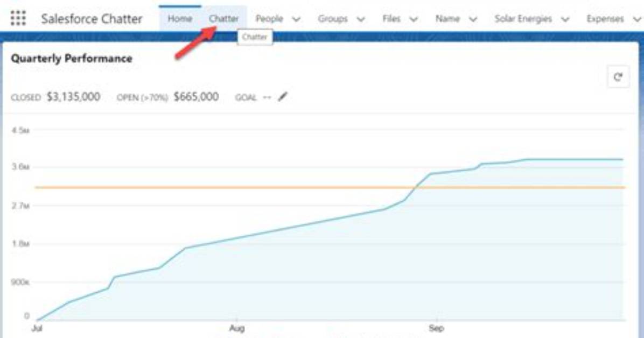Click the 2.7M y-axis label
The image size is (644, 338).
click(x=20, y=206)
